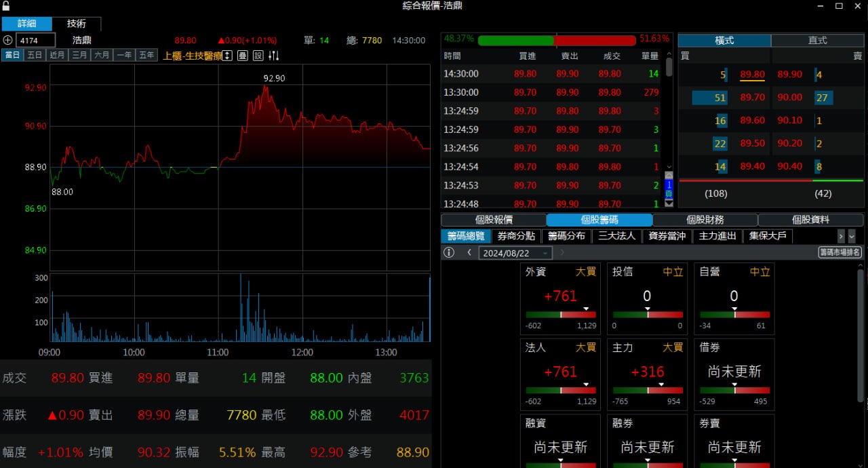Image resolution: width=868 pixels, height=468 pixels.
Task: Open the 個股財務 tab
Action: click(705, 220)
